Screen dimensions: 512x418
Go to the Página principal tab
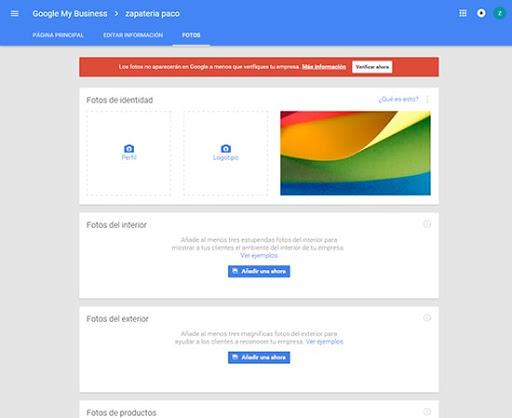pyautogui.click(x=58, y=35)
